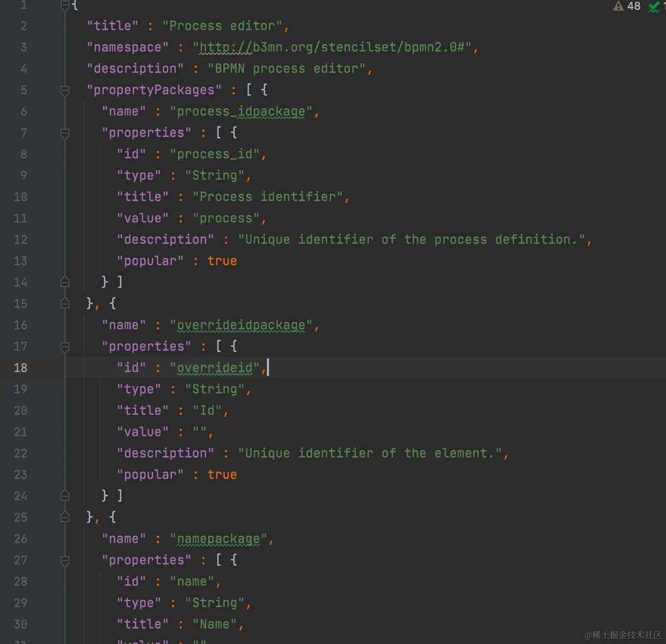Click the "process" value on line 11
The image size is (666, 644).
point(226,218)
